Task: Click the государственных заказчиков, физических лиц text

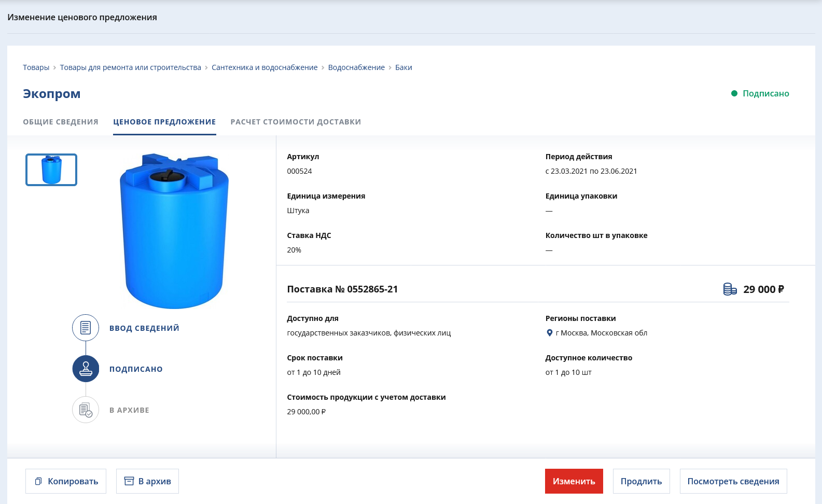Action: [369, 333]
